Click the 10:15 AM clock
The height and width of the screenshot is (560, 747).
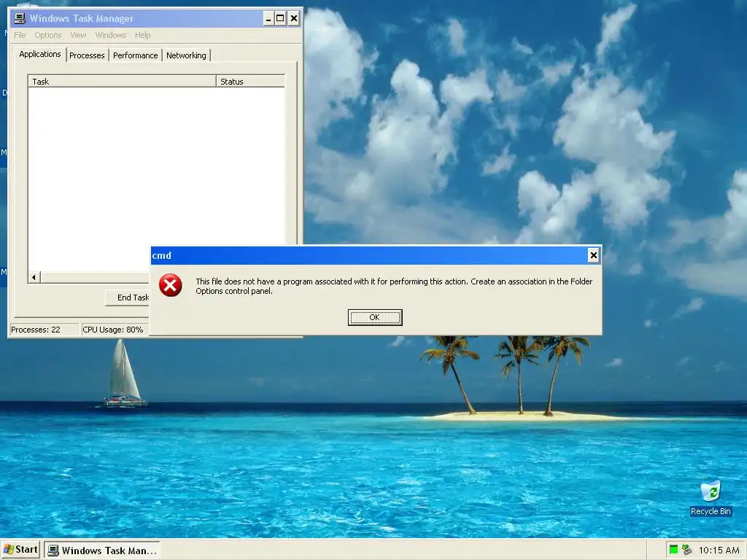click(x=719, y=551)
